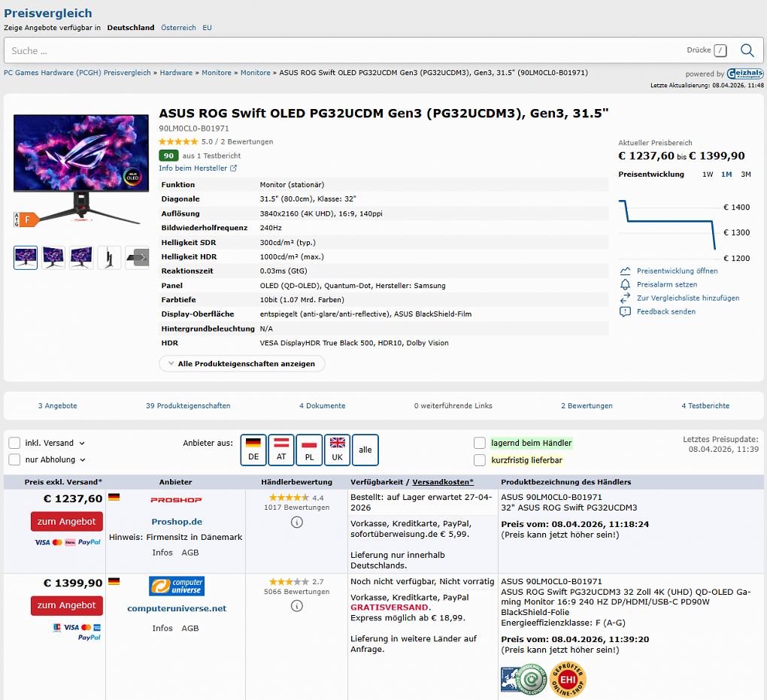This screenshot has width=767, height=700.
Task: Click the product star rating
Action: 178,141
